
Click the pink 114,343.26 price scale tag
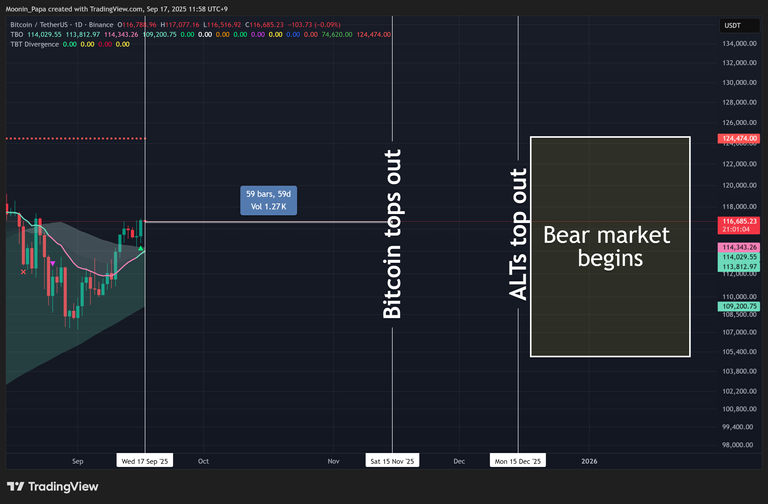(739, 247)
